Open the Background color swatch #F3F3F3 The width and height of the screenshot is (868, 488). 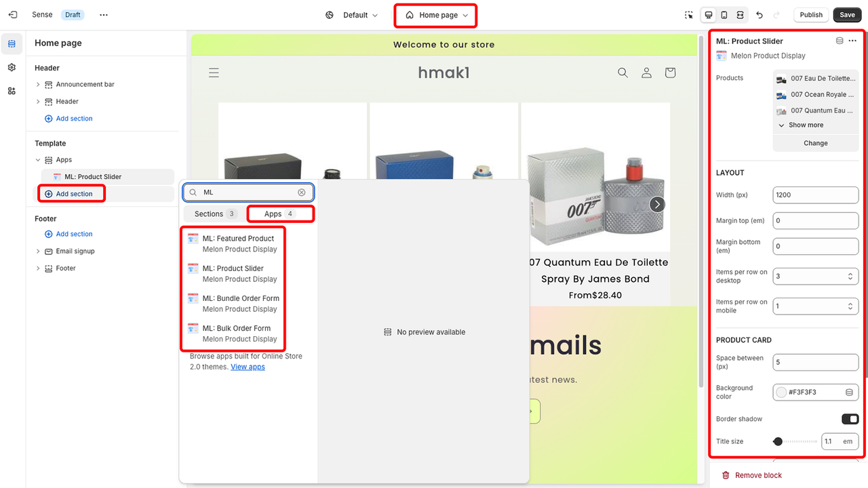coord(781,392)
